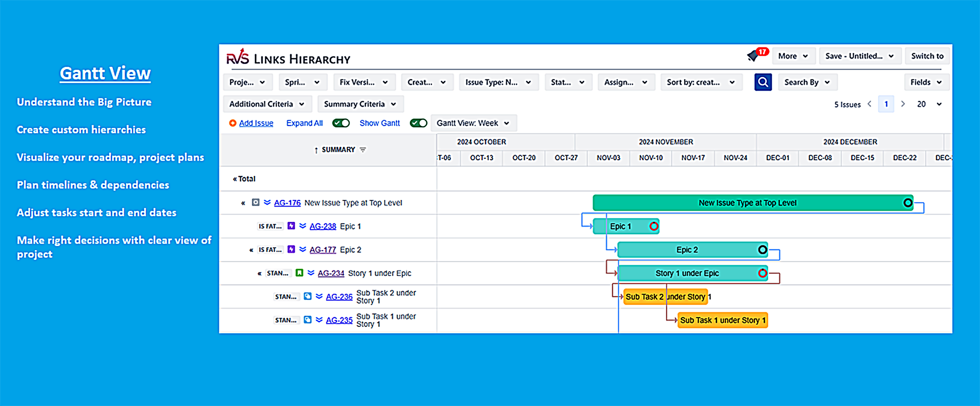The height and width of the screenshot is (406, 980).
Task: Open issue AG-234 link
Action: pos(331,273)
